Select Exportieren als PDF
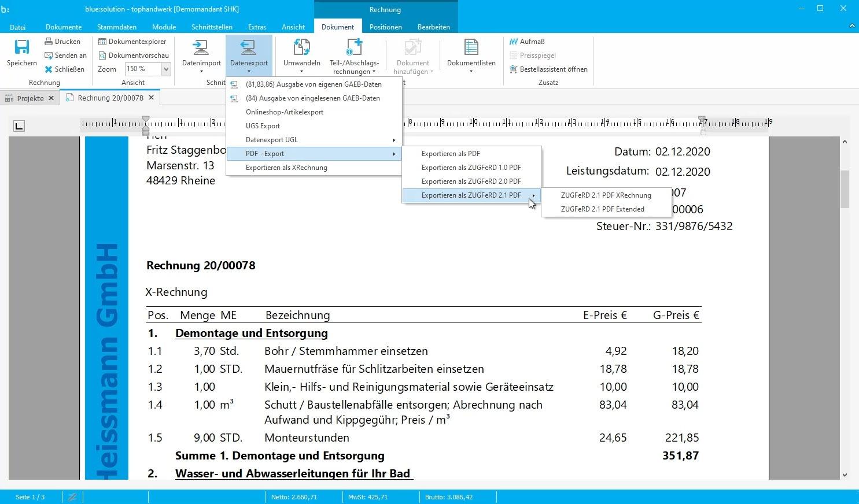Viewport: 859px width, 504px height. [x=471, y=154]
